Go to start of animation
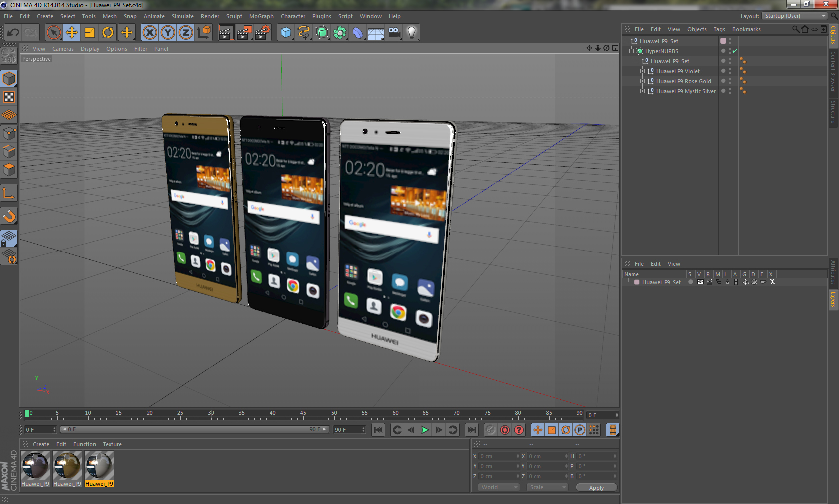The height and width of the screenshot is (504, 839). pos(378,430)
